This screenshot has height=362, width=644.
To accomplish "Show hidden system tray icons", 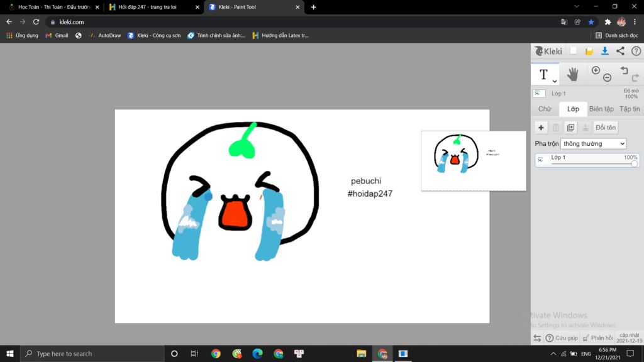I will point(553,353).
